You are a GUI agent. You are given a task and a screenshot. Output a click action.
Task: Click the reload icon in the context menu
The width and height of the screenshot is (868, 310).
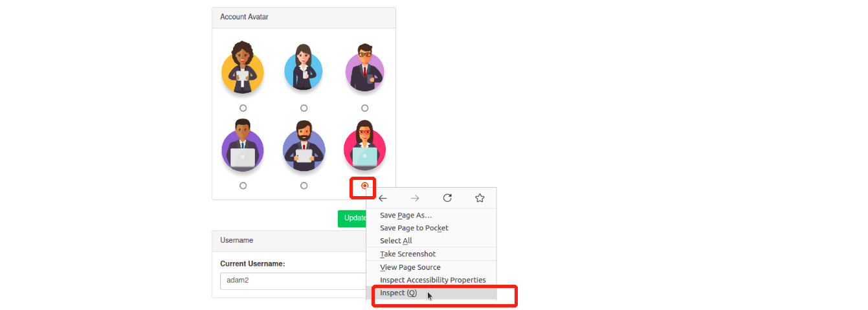(447, 198)
